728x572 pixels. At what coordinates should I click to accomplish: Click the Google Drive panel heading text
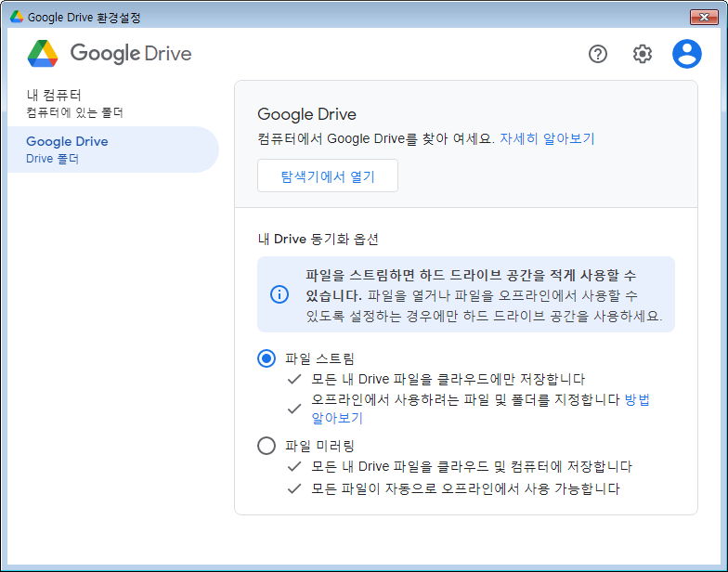pyautogui.click(x=306, y=114)
